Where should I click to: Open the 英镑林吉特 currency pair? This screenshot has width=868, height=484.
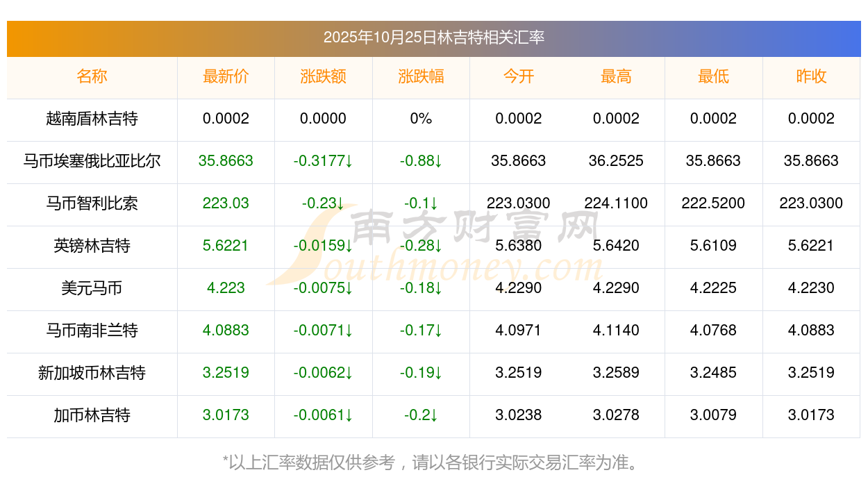click(x=92, y=246)
